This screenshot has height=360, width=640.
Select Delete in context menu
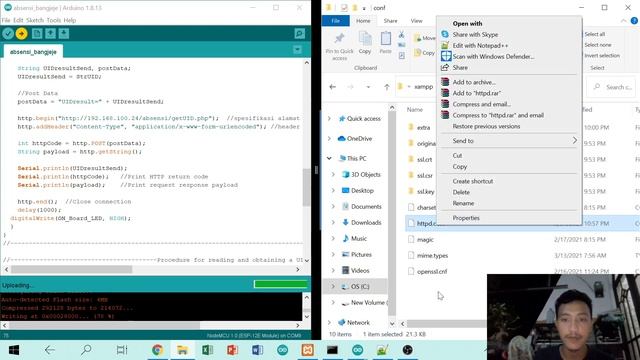click(461, 192)
